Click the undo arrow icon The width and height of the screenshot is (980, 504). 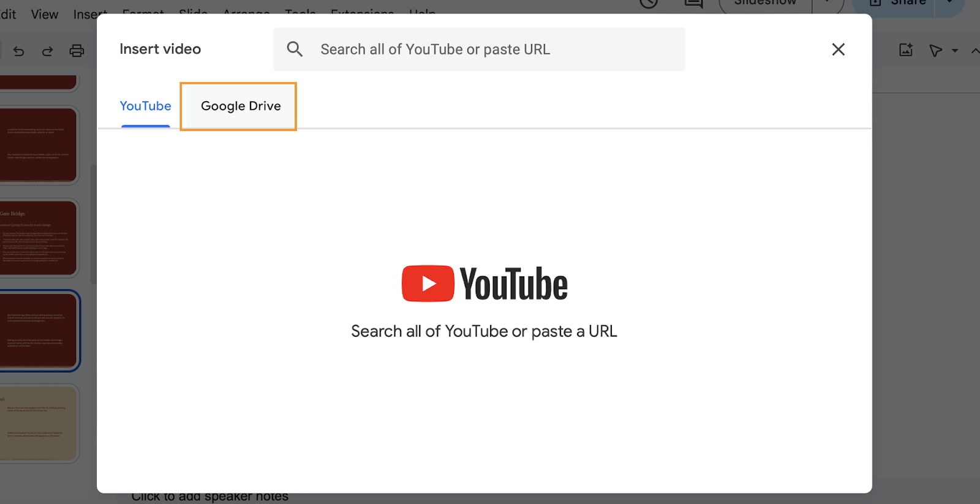(x=18, y=51)
